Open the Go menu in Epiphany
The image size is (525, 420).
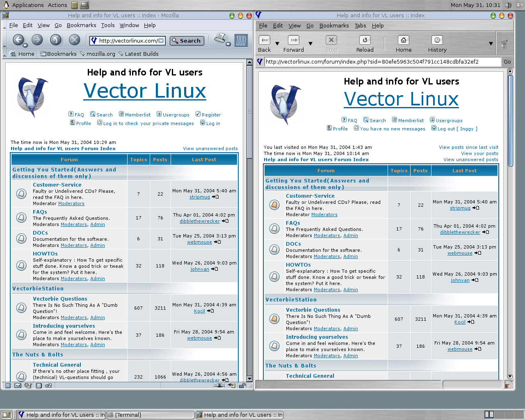click(x=310, y=25)
